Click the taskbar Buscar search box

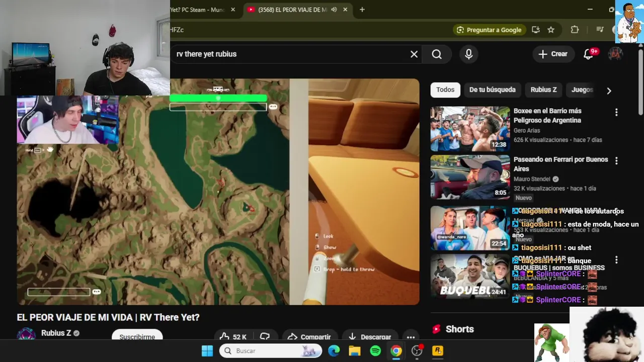click(271, 351)
